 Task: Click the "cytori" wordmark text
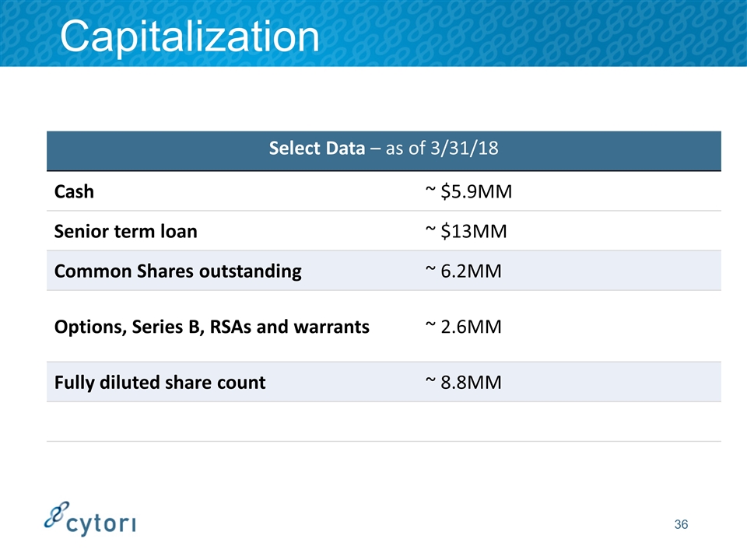pyautogui.click(x=102, y=524)
